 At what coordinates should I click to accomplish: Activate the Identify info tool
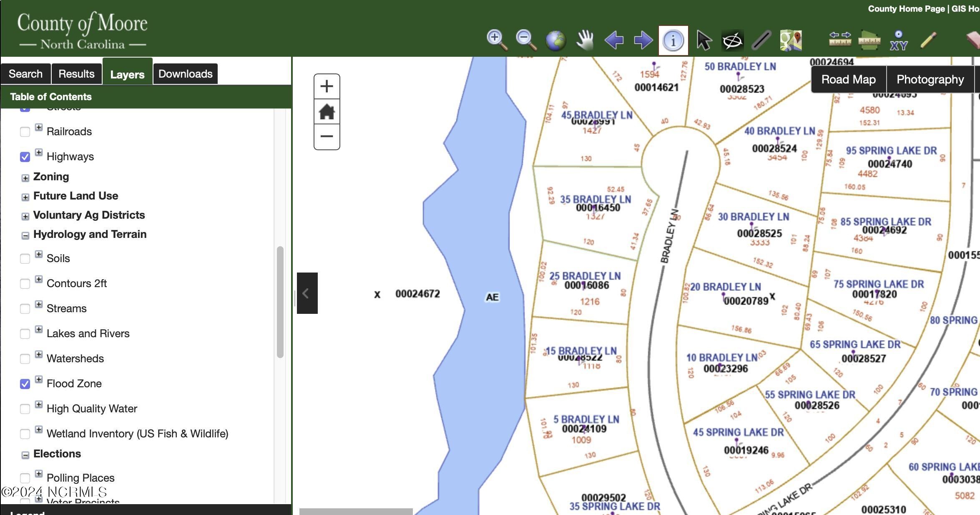tap(673, 40)
